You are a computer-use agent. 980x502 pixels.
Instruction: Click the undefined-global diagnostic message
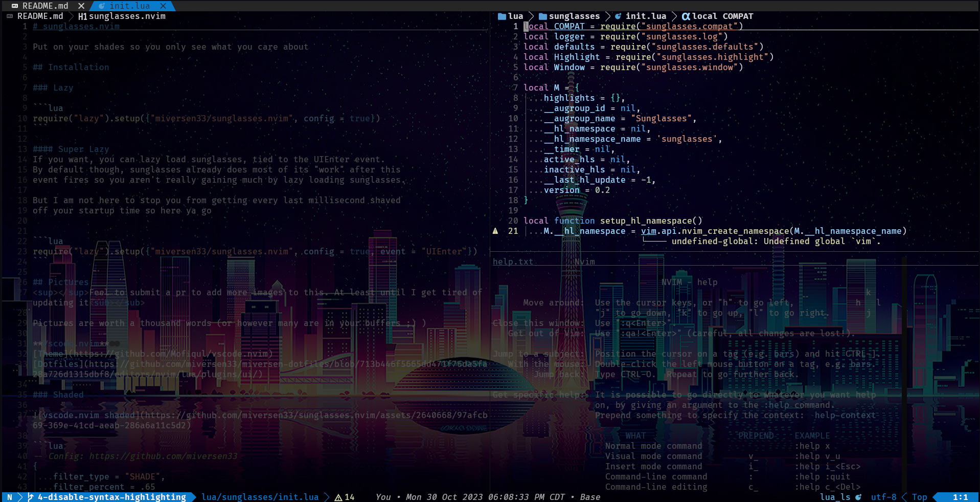pos(776,241)
